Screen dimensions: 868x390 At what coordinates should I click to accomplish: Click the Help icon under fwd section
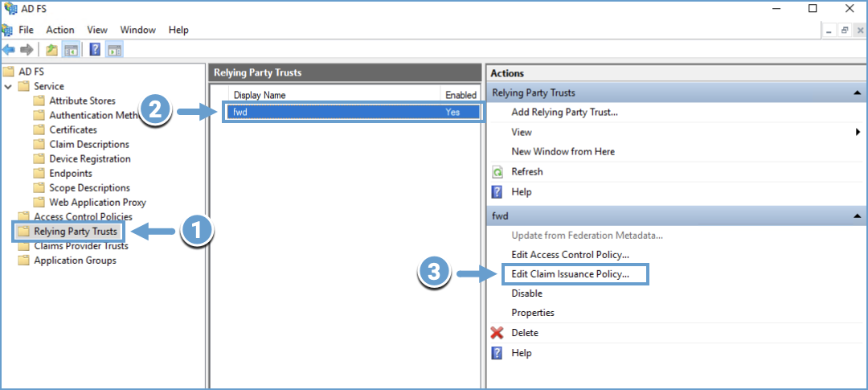497,353
